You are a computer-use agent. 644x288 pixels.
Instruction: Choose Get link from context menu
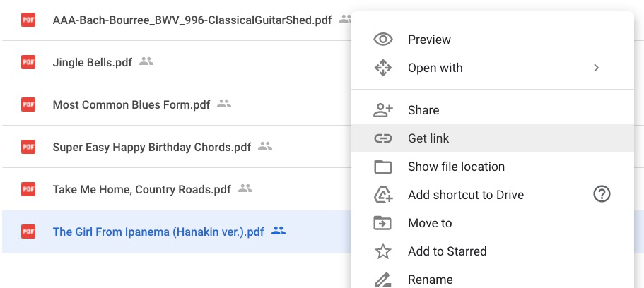pos(428,138)
